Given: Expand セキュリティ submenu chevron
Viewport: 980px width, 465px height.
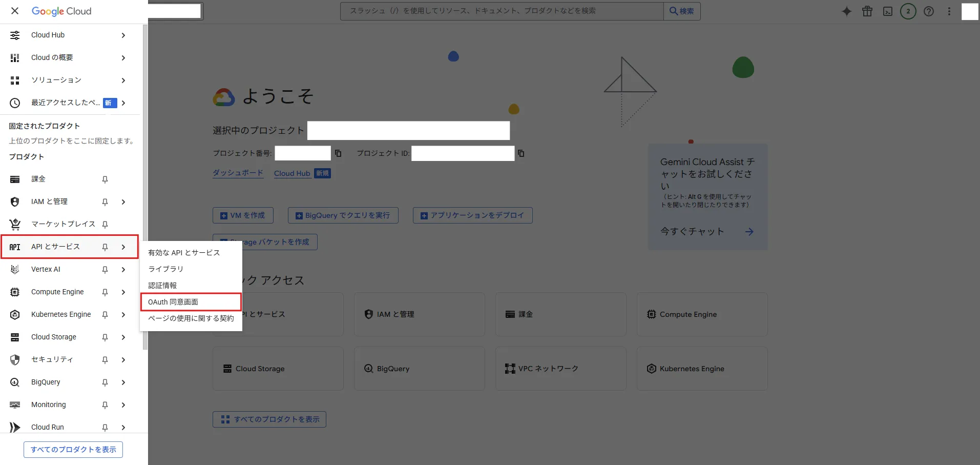Looking at the screenshot, I should tap(123, 360).
